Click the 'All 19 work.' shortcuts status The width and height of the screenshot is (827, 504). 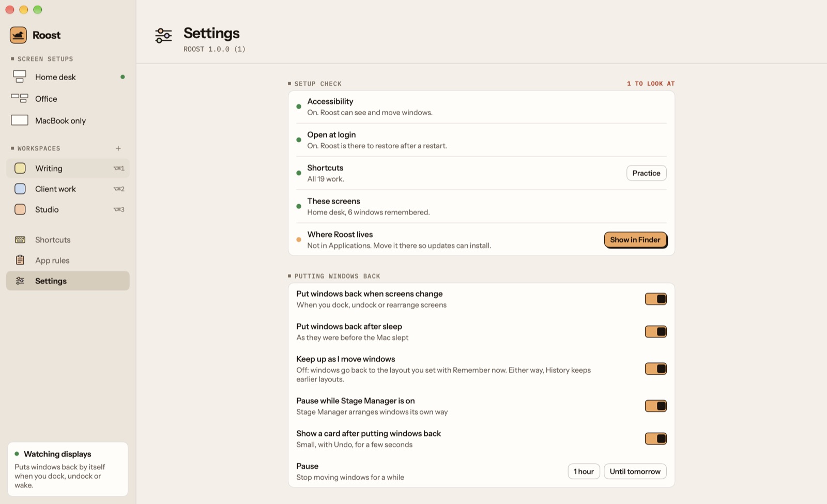[326, 179]
